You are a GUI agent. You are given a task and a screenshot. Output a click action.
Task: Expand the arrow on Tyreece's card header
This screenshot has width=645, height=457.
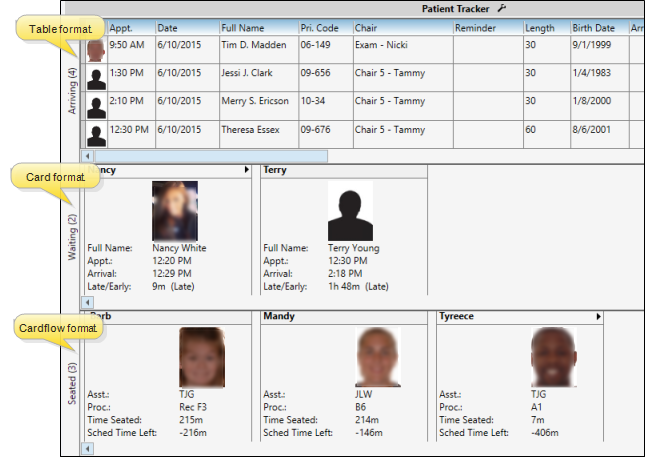tap(598, 317)
